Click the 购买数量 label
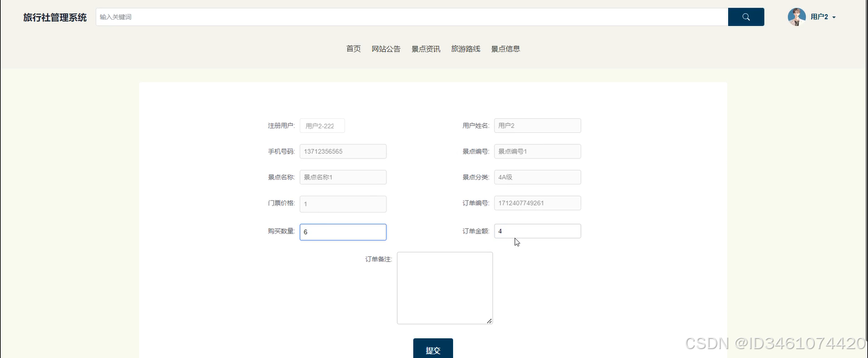The height and width of the screenshot is (358, 868). pos(281,231)
